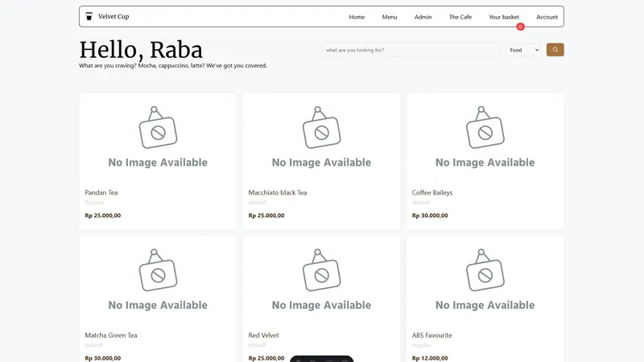Image resolution: width=644 pixels, height=362 pixels.
Task: Open the Menu nav item
Action: click(390, 17)
